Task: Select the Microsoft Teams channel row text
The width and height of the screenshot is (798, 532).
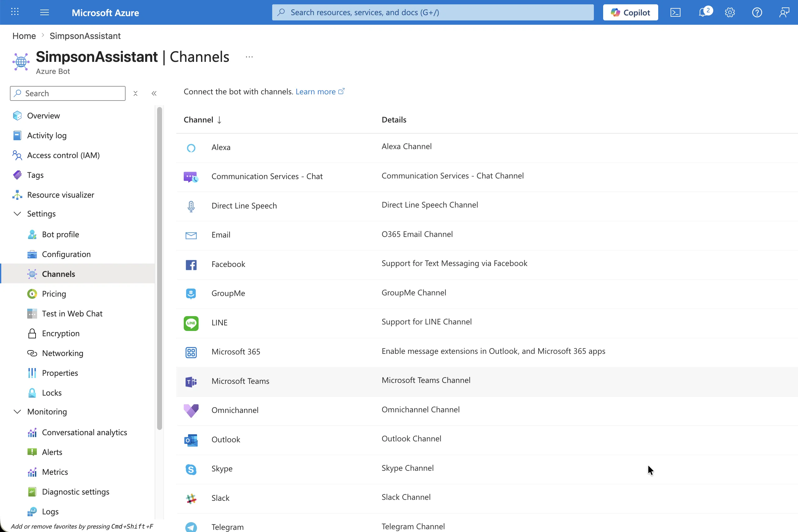Action: tap(240, 381)
